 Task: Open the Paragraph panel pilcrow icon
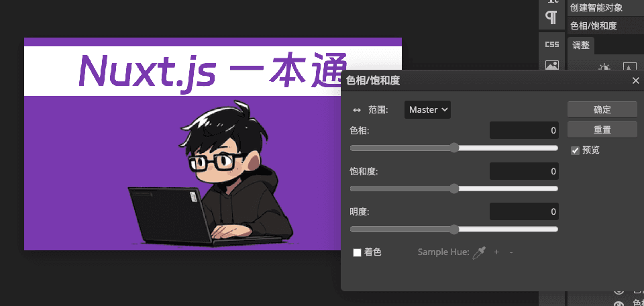551,18
